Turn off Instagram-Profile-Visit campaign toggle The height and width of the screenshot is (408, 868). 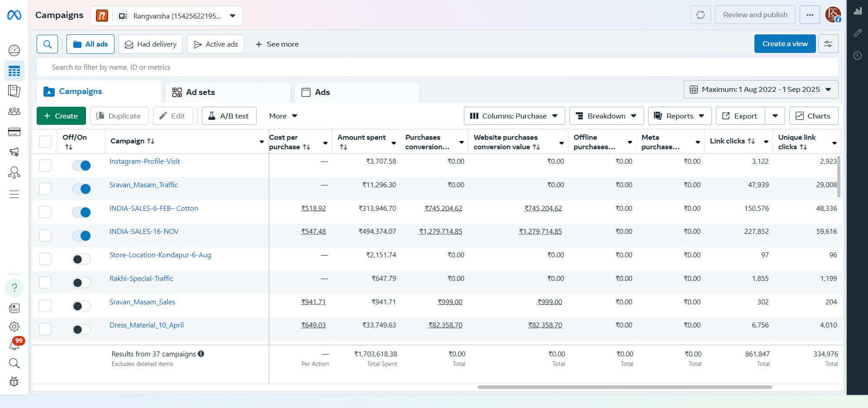click(81, 166)
